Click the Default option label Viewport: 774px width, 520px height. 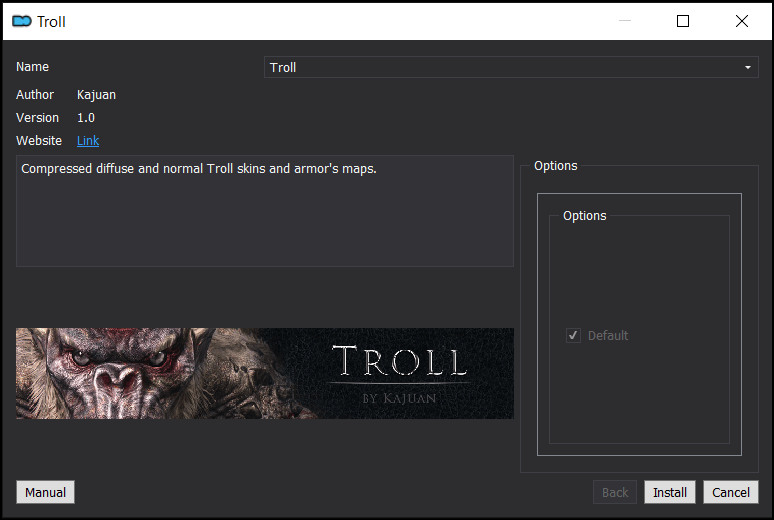(608, 336)
